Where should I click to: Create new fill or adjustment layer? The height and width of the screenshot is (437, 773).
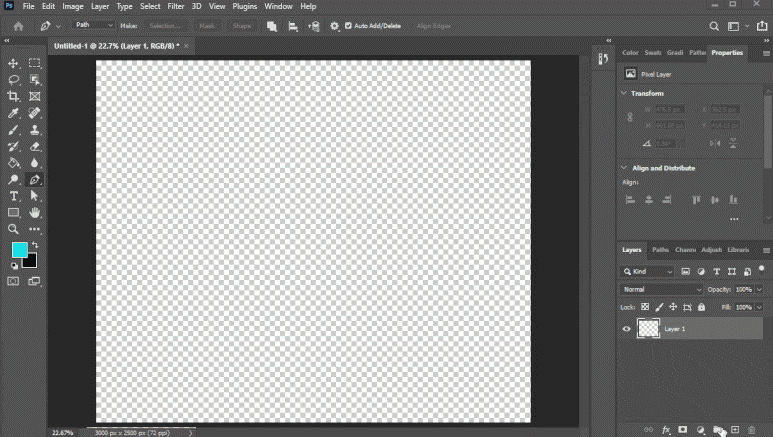[700, 430]
